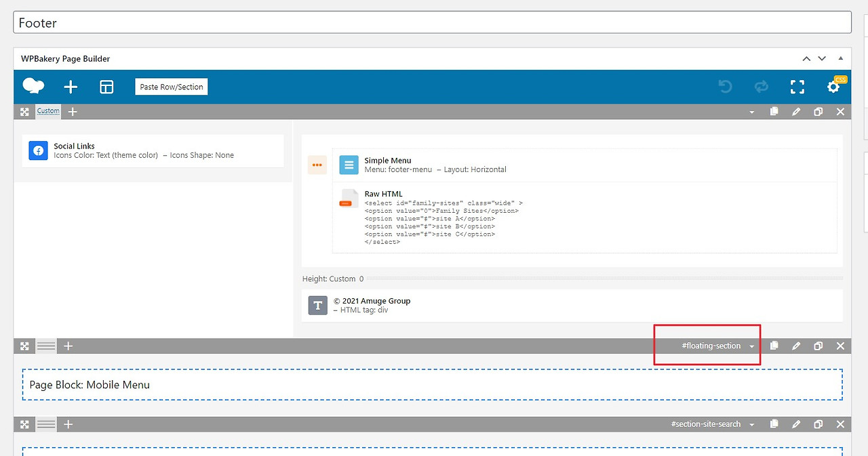Click the Simple Menu list icon
This screenshot has height=456, width=868.
click(349, 165)
